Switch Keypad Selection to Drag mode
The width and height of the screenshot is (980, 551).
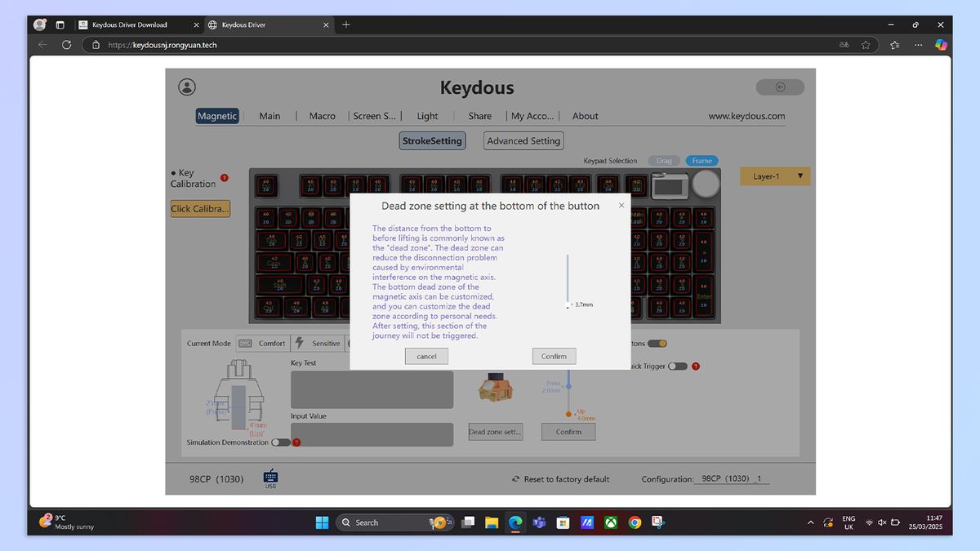663,161
